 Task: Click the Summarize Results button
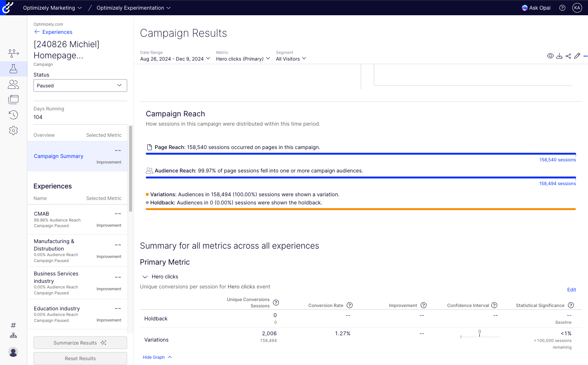80,343
